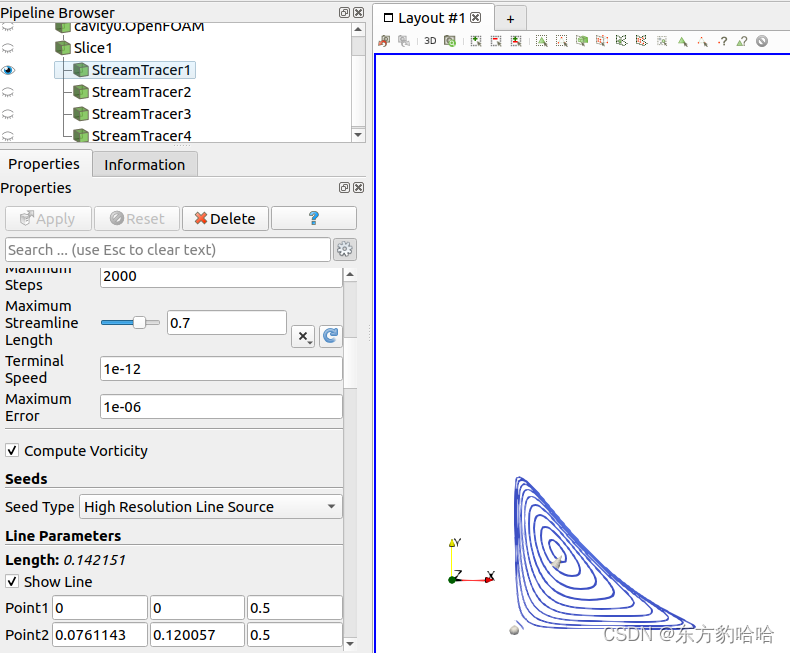Select points with polygon tool
The image size is (790, 653).
641,41
